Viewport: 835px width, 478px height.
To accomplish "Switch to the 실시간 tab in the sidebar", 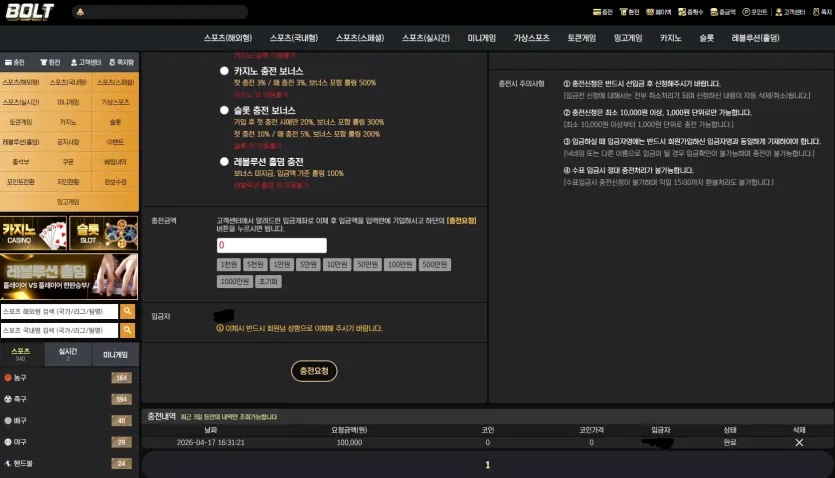I will coord(68,355).
